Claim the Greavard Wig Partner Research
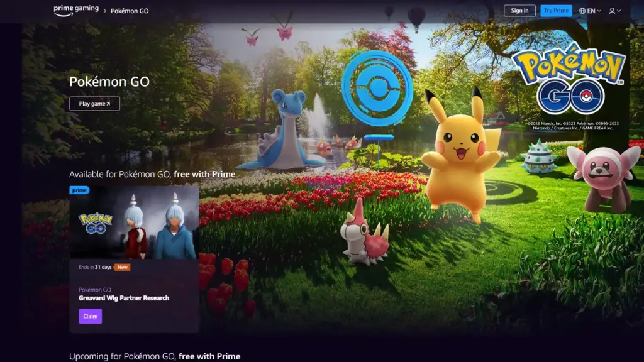This screenshot has width=644, height=362. pyautogui.click(x=91, y=317)
